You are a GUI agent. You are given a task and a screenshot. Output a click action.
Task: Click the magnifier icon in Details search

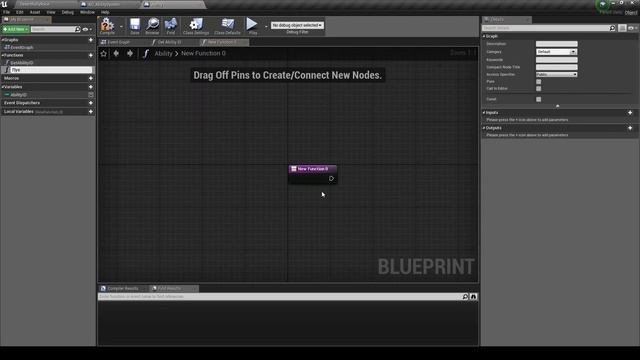tap(612, 28)
